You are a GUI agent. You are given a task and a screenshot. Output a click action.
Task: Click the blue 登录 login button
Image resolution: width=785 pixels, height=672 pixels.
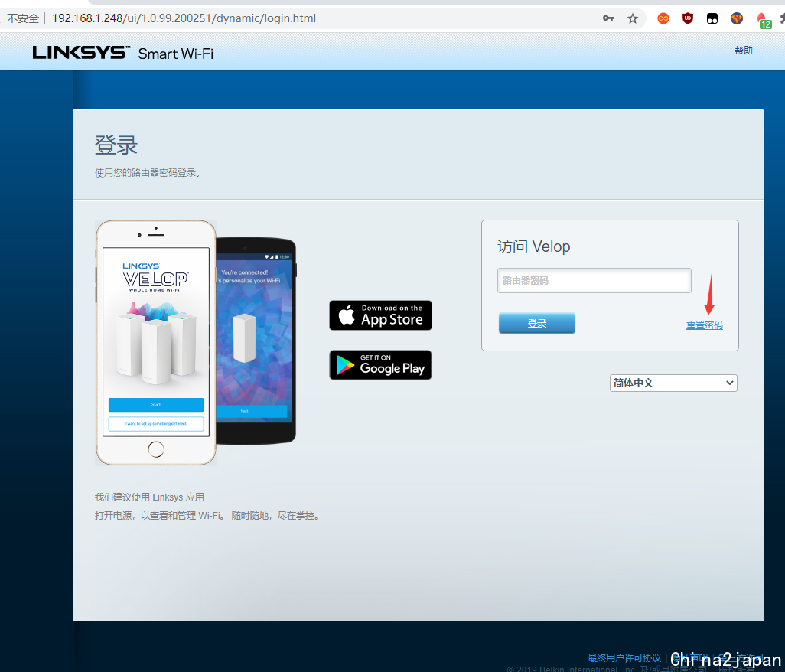pyautogui.click(x=536, y=323)
